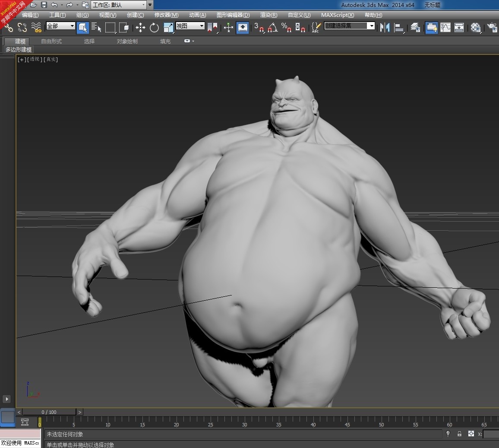Open the 创建(C) menu
Image resolution: width=499 pixels, height=448 pixels.
click(135, 15)
